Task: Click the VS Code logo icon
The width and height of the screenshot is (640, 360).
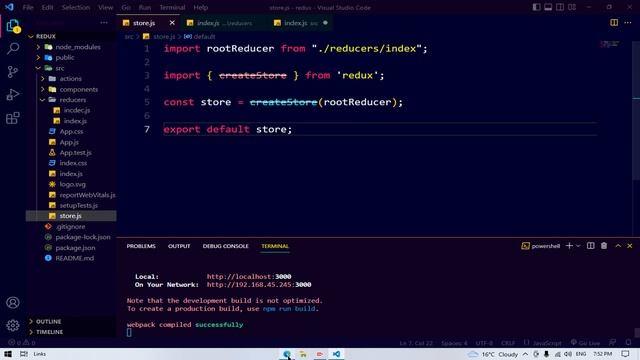Action: (x=9, y=7)
